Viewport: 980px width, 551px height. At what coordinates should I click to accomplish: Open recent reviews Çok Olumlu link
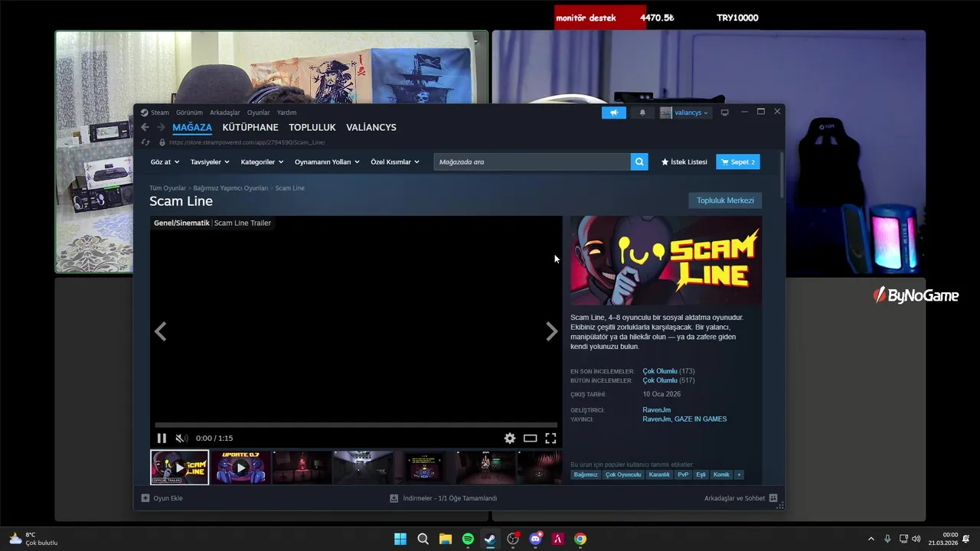click(x=660, y=371)
